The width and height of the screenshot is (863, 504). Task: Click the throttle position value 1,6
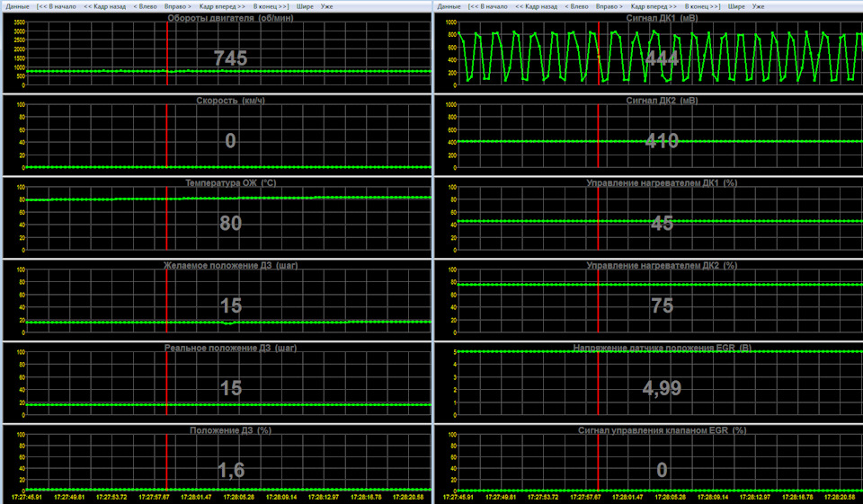coord(231,470)
